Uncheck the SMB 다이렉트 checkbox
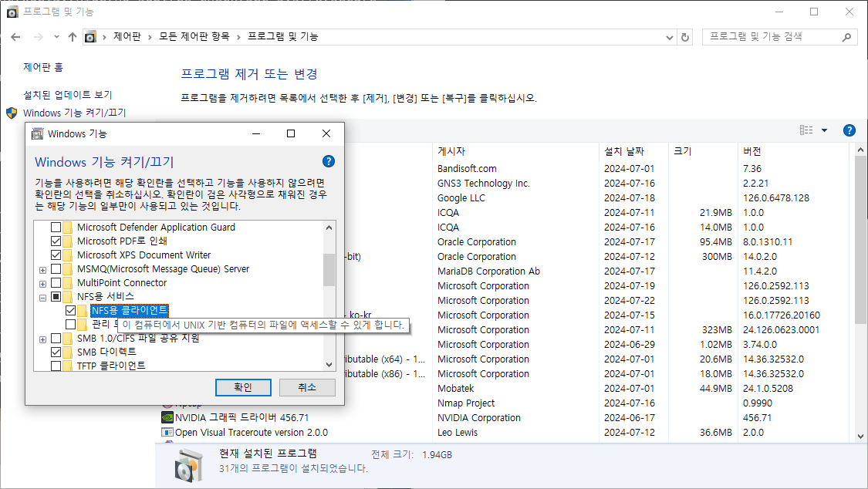 click(56, 352)
